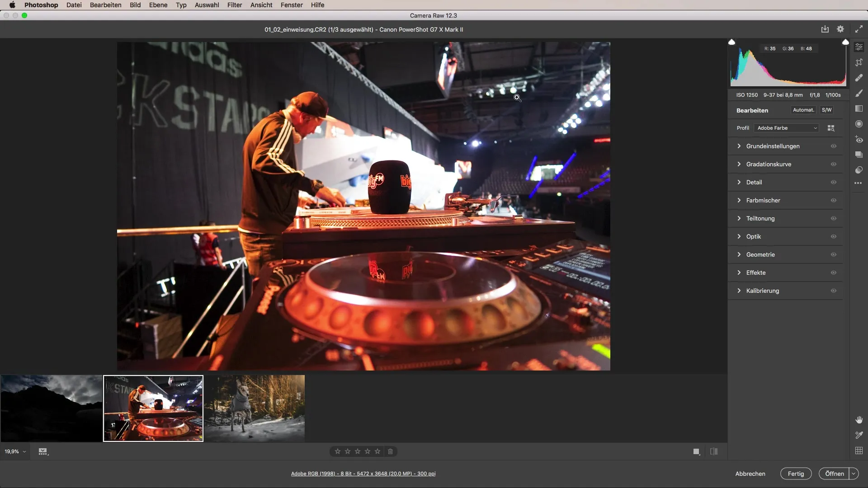Toggle Detail panel visibility eye

click(x=834, y=182)
